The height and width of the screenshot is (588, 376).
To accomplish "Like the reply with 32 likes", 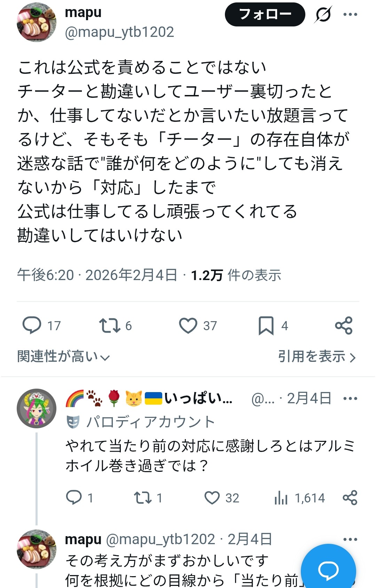I will coord(212,498).
